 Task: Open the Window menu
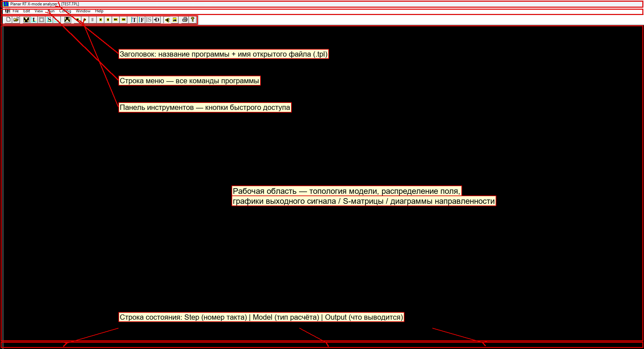click(83, 11)
